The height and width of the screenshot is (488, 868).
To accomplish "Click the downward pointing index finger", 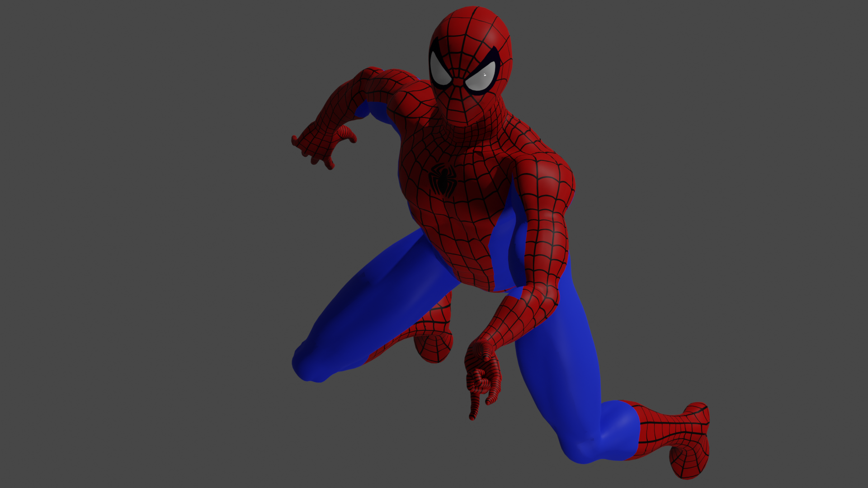I will pyautogui.click(x=475, y=403).
